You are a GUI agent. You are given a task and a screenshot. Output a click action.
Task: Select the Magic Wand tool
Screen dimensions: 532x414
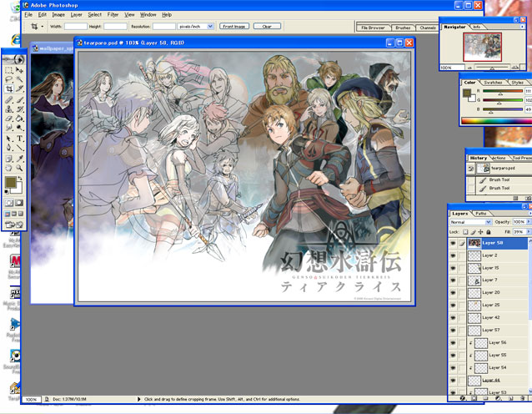click(x=19, y=79)
